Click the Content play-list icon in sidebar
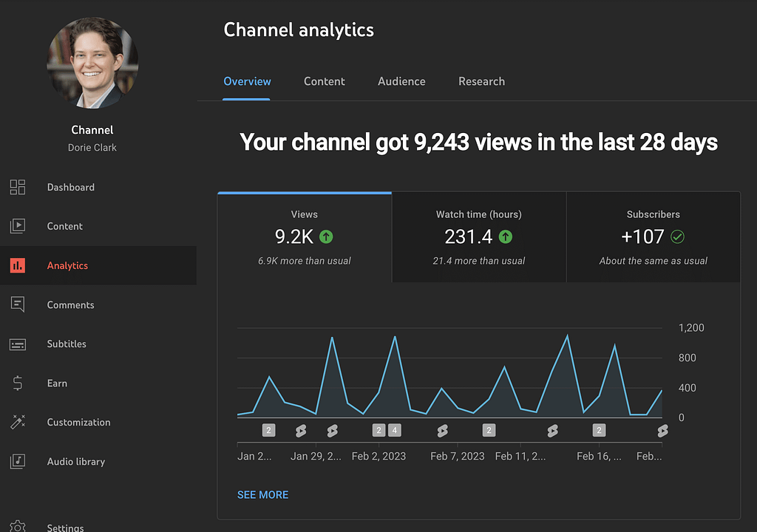Image resolution: width=757 pixels, height=532 pixels. 18,226
